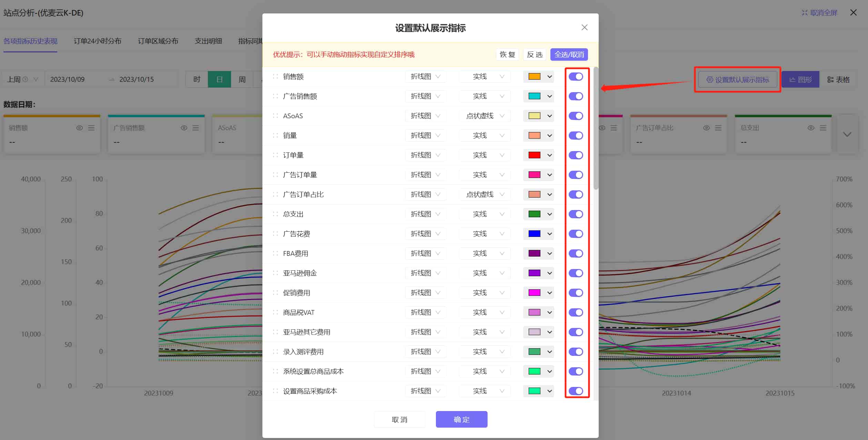Open chart type dropdown for 亚马逊佣金
Viewport: 868px width, 440px height.
[x=426, y=273]
